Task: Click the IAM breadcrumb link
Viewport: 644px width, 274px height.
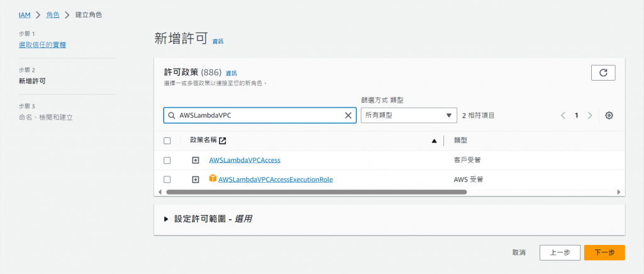Action: [25, 15]
